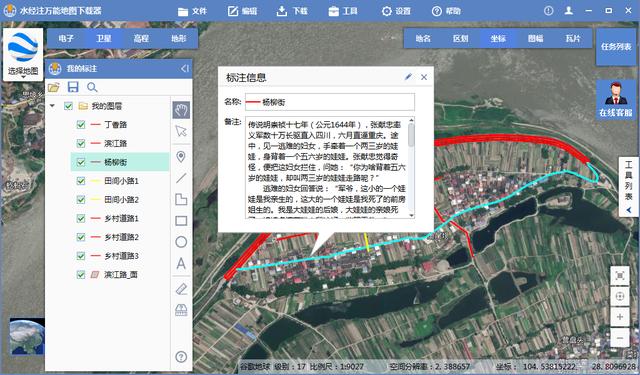Open the 编辑 menu
The width and height of the screenshot is (640, 375).
tap(242, 11)
